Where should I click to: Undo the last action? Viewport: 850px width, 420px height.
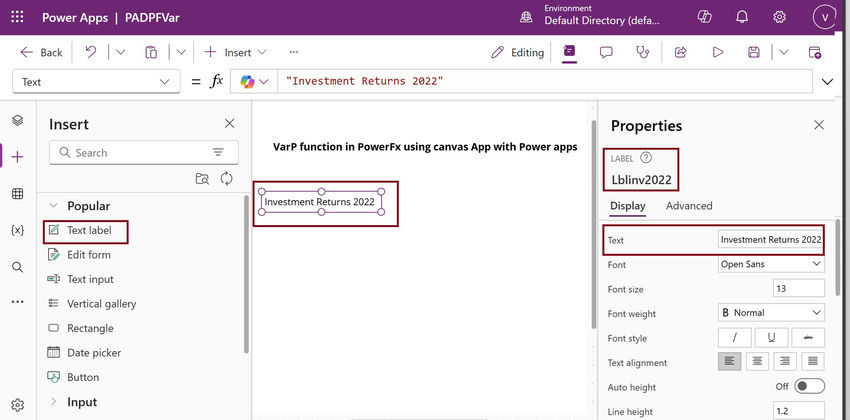pos(91,52)
